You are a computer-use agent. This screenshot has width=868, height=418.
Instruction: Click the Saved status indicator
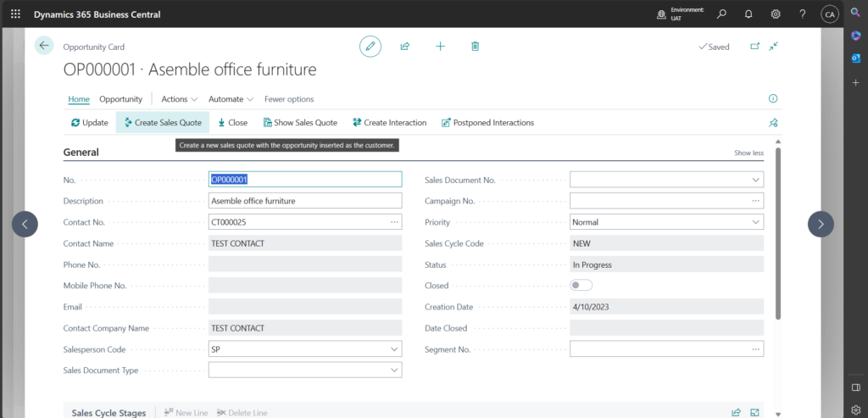(714, 47)
